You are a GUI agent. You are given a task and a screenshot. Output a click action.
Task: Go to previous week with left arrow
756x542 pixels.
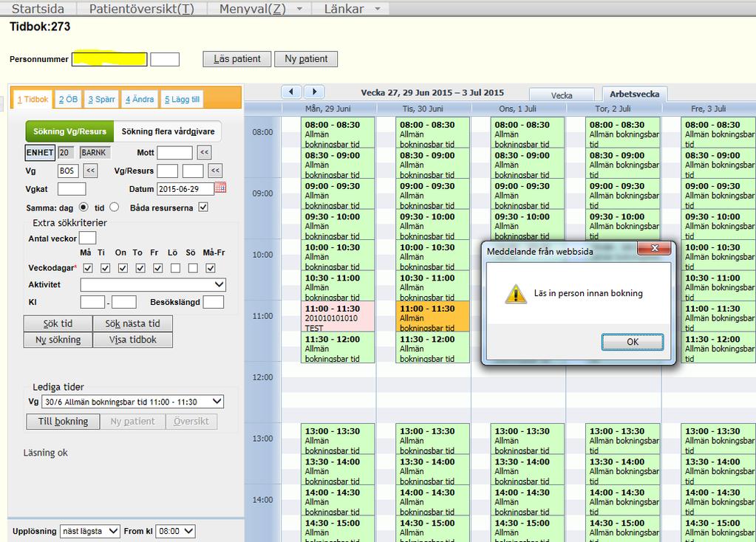[x=291, y=92]
